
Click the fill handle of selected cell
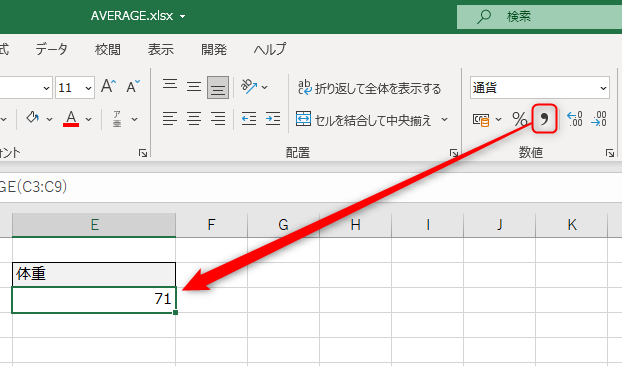coord(175,312)
